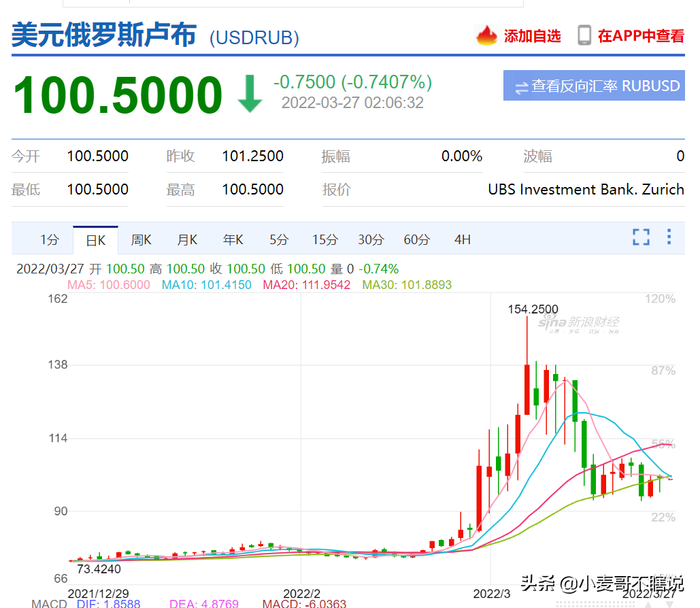
Task: Expand chart to fullscreen mode
Action: click(641, 237)
